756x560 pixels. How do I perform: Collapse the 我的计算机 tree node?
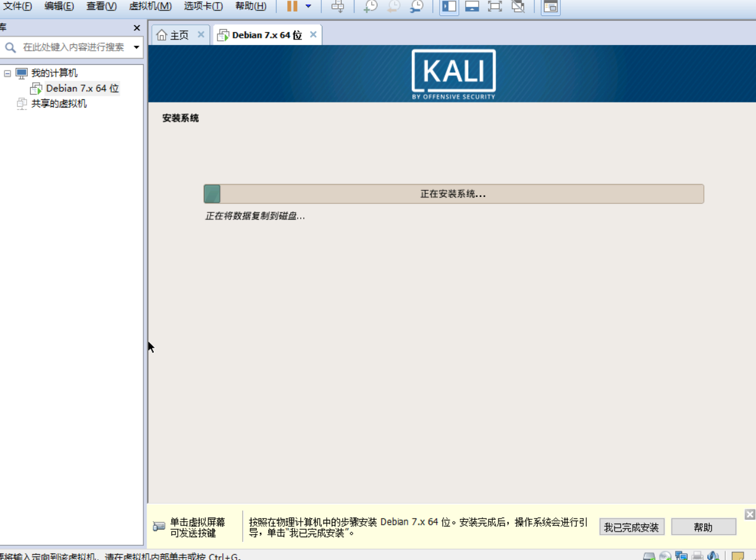point(7,73)
